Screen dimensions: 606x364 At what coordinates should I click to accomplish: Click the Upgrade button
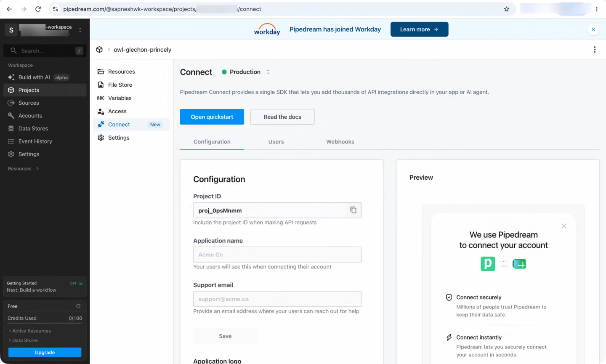pos(45,353)
